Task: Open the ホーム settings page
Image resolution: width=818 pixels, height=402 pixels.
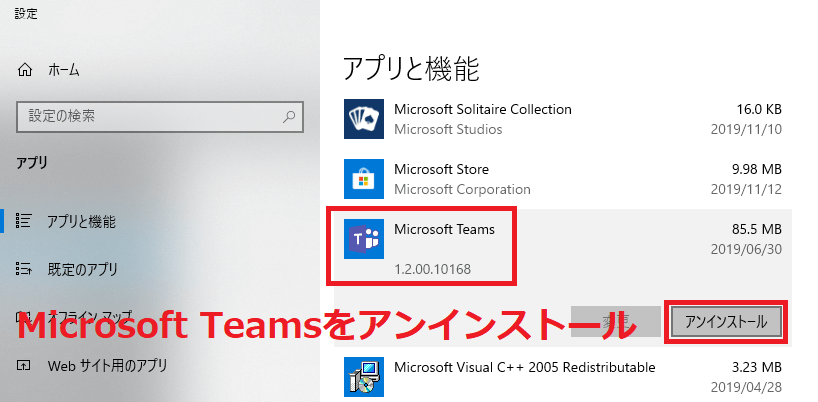Action: [64, 70]
